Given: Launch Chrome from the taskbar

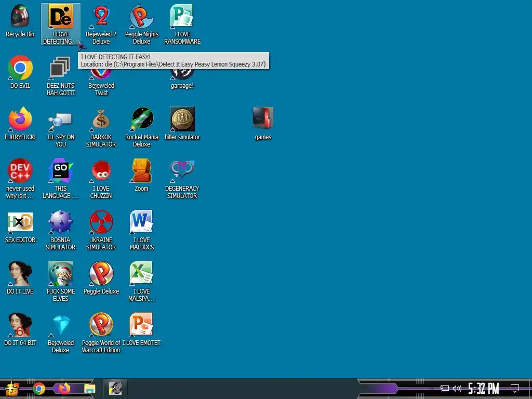Looking at the screenshot, I should [39, 389].
